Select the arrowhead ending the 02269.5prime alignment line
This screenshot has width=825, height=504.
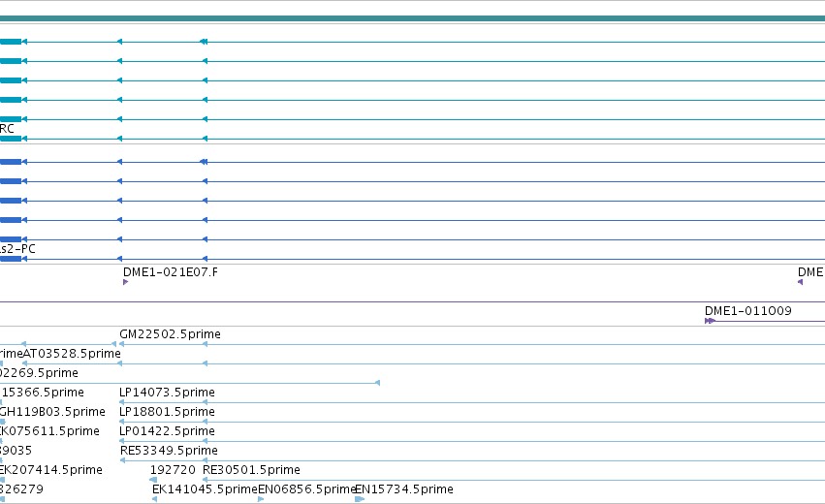pyautogui.click(x=377, y=383)
